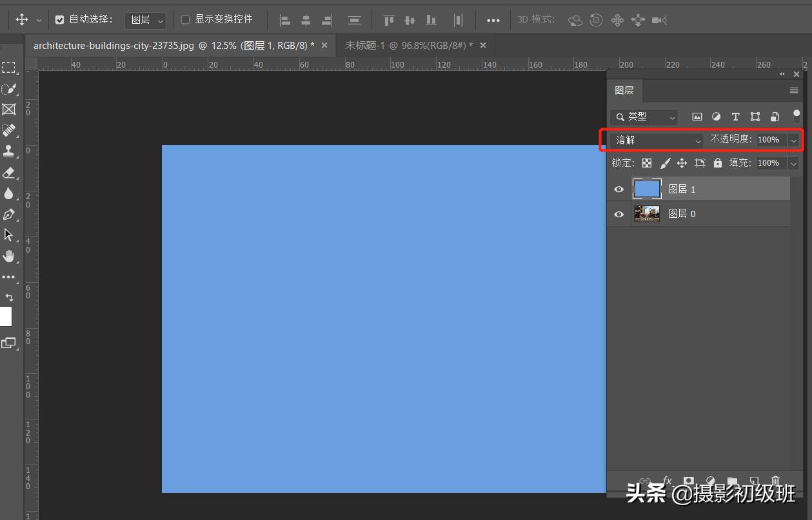Click the white foreground color swatch
The width and height of the screenshot is (812, 520).
pos(5,316)
